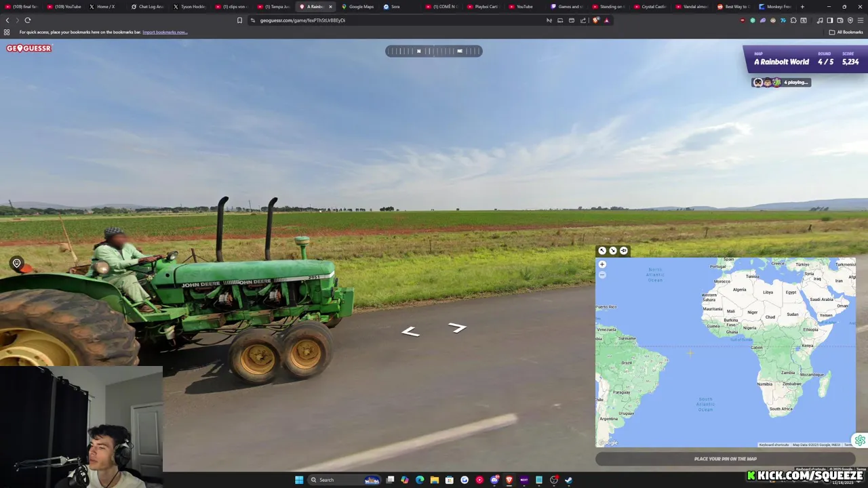Reload the GeoGuessr page
Viewport: 868px width, 488px height.
pyautogui.click(x=28, y=20)
